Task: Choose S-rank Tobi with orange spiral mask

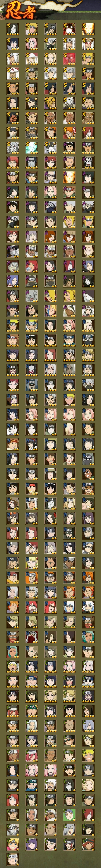Action: [x=50, y=103]
